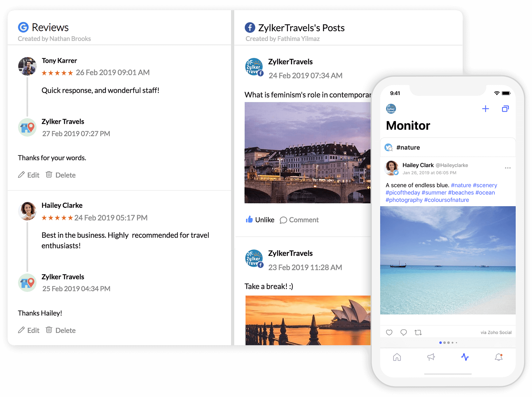Tap the plus icon in the Monitor screen
Viewport: 532px width, 397px height.
coord(485,109)
